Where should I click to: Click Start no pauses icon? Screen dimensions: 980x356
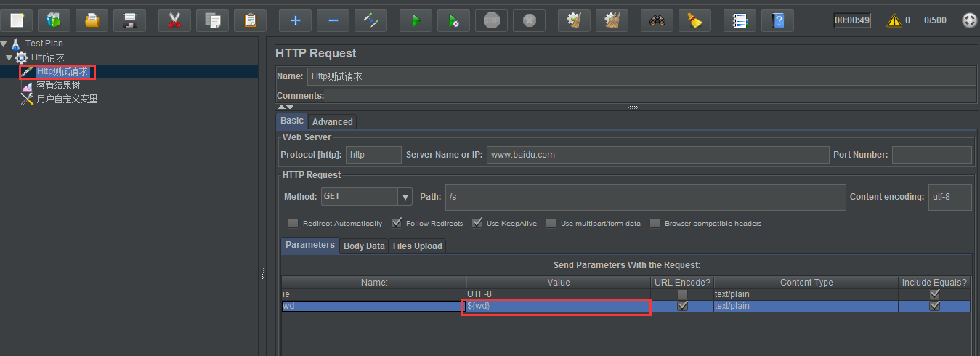[453, 20]
